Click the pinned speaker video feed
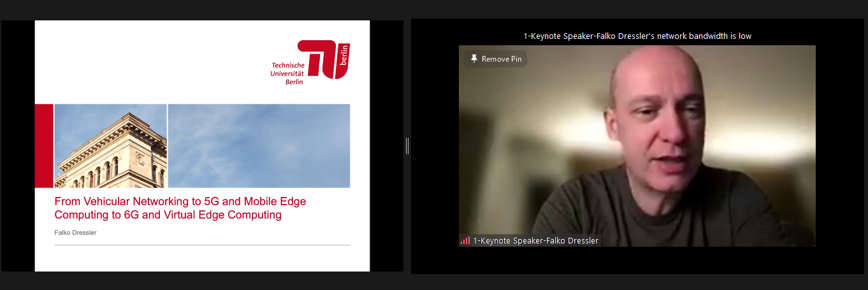 [x=637, y=146]
